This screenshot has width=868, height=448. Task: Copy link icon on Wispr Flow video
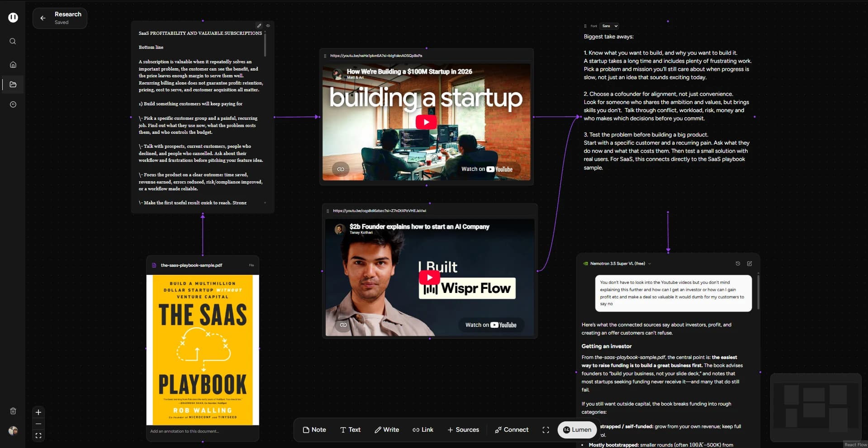[343, 325]
